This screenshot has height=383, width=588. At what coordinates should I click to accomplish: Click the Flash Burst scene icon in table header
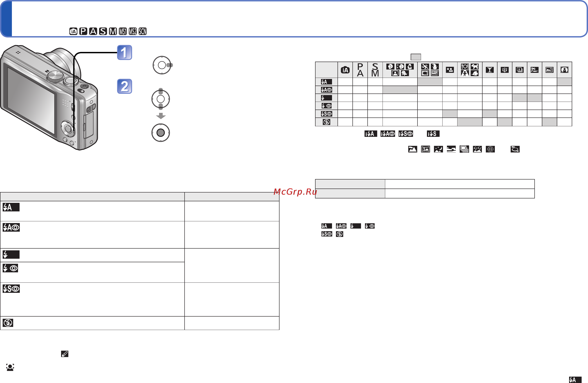coord(520,70)
